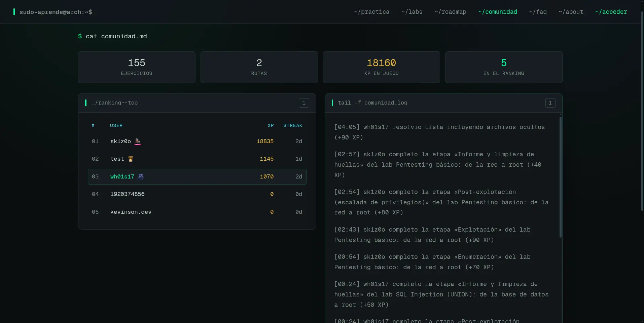Click the number badge in ranking--top header
The image size is (644, 323).
point(304,103)
